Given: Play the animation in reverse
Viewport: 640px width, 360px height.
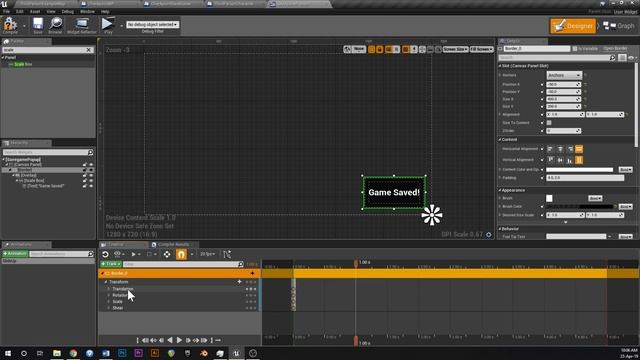Looking at the screenshot, I should click(x=170, y=340).
